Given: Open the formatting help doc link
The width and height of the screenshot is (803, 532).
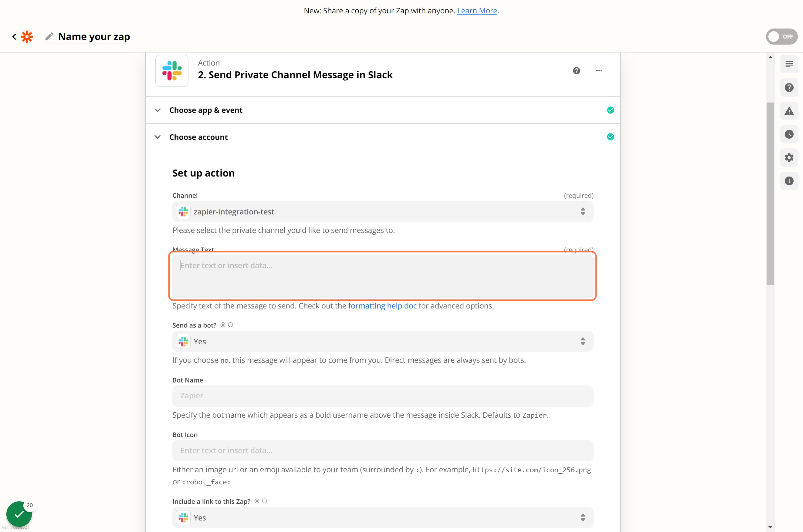Looking at the screenshot, I should click(382, 306).
